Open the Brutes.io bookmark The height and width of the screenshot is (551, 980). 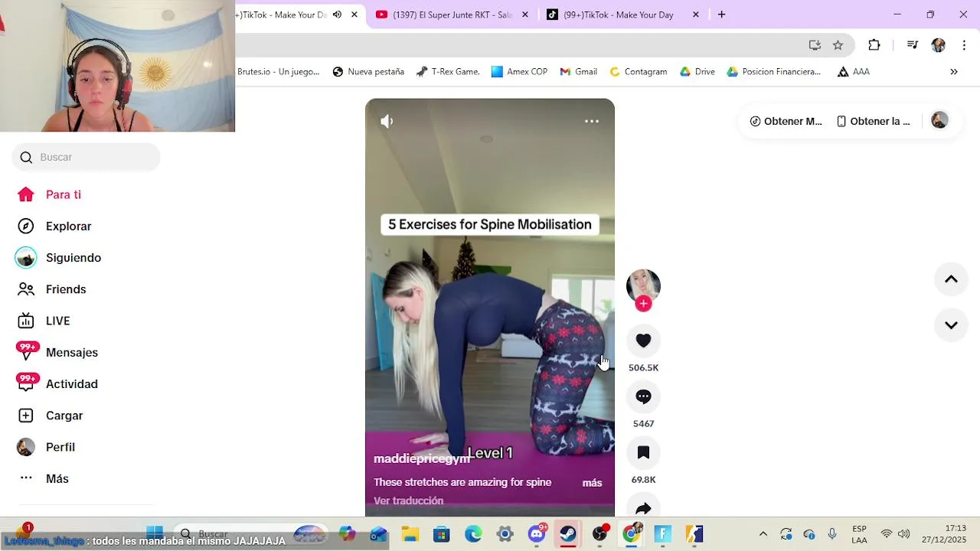pos(278,72)
